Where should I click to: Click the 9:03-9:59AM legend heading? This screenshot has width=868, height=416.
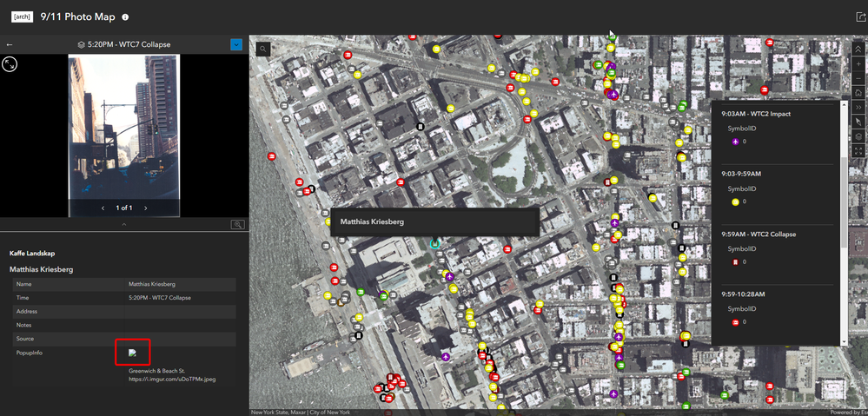[741, 174]
